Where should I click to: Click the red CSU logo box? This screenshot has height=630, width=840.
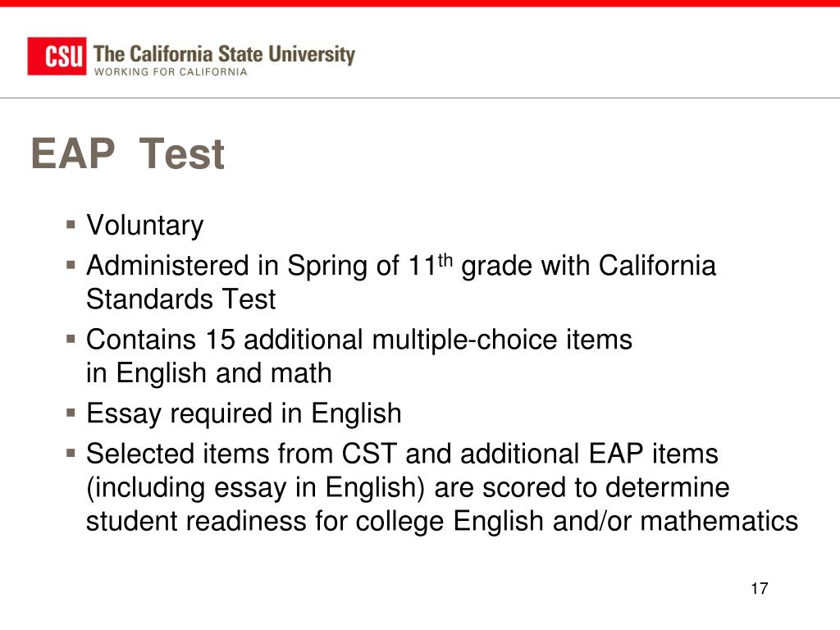click(57, 57)
